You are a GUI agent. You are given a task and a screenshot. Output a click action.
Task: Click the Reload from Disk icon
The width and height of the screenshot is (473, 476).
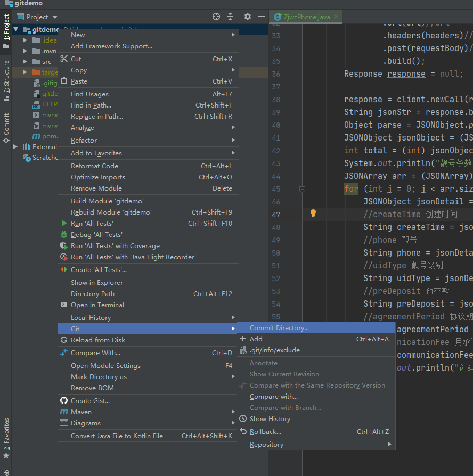(64, 340)
